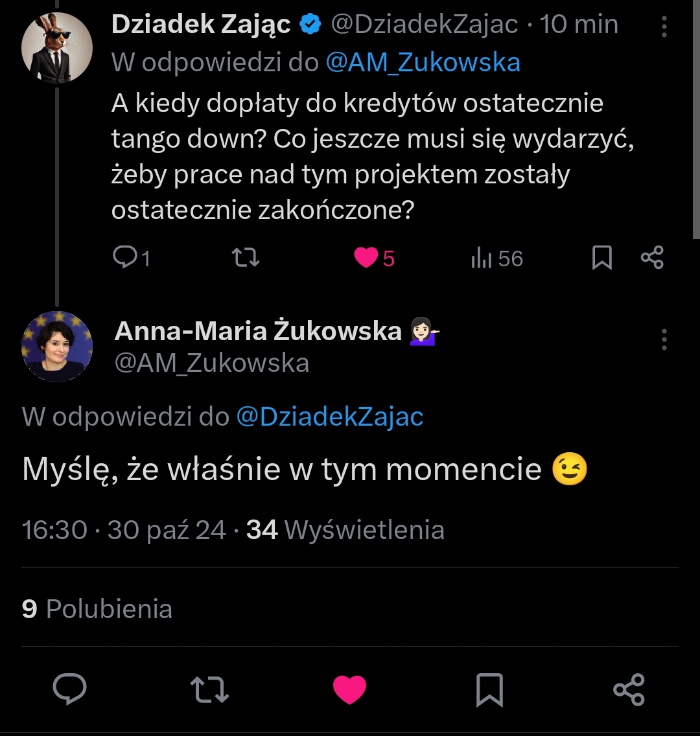This screenshot has height=736, width=700.
Task: Share Dziadek Zając's tweet
Action: pos(652,258)
